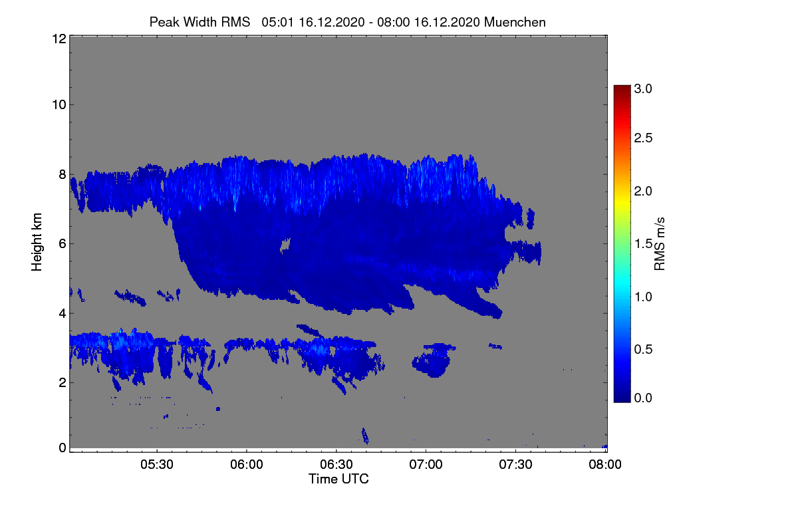Screen dimensions: 798x532
Task: Click the 'RMS m/s' colorbar label
Action: 660,243
